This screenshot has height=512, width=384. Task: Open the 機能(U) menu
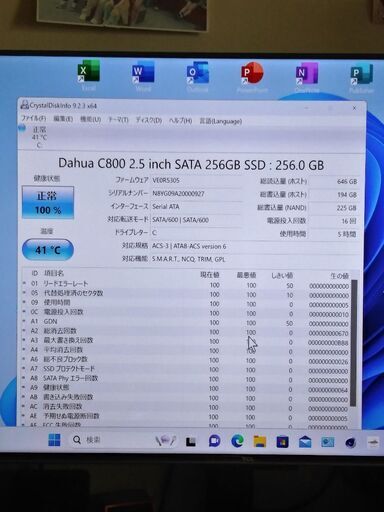90,119
